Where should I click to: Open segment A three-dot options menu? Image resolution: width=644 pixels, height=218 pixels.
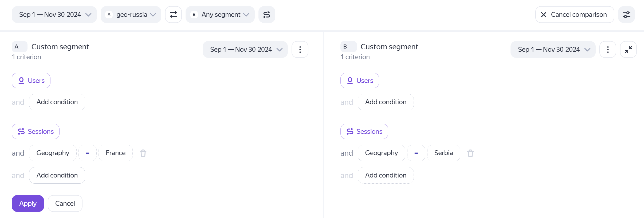[x=300, y=50]
